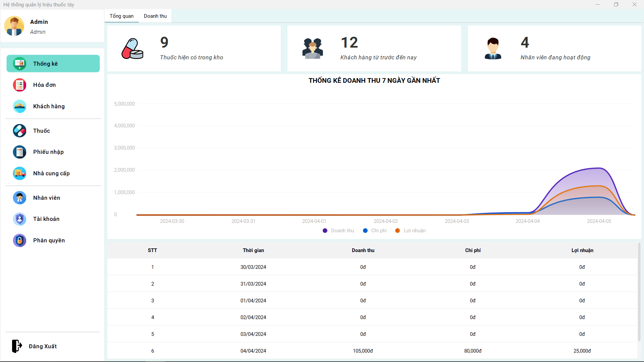This screenshot has width=644, height=362.
Task: Open the Tài khoản account shield icon
Action: pos(19,219)
